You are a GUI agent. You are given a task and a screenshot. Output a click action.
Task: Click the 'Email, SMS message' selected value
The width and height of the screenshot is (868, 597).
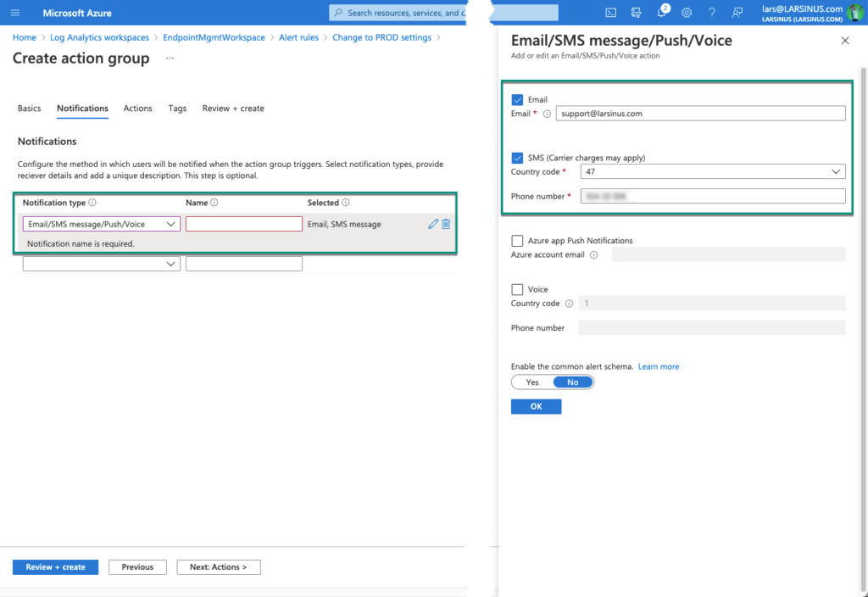(x=344, y=224)
